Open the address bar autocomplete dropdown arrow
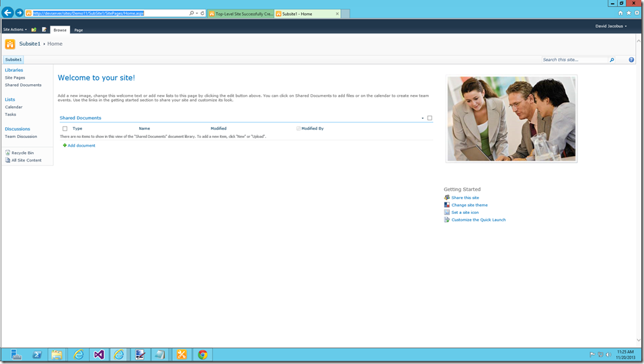This screenshot has width=644, height=364. (197, 13)
